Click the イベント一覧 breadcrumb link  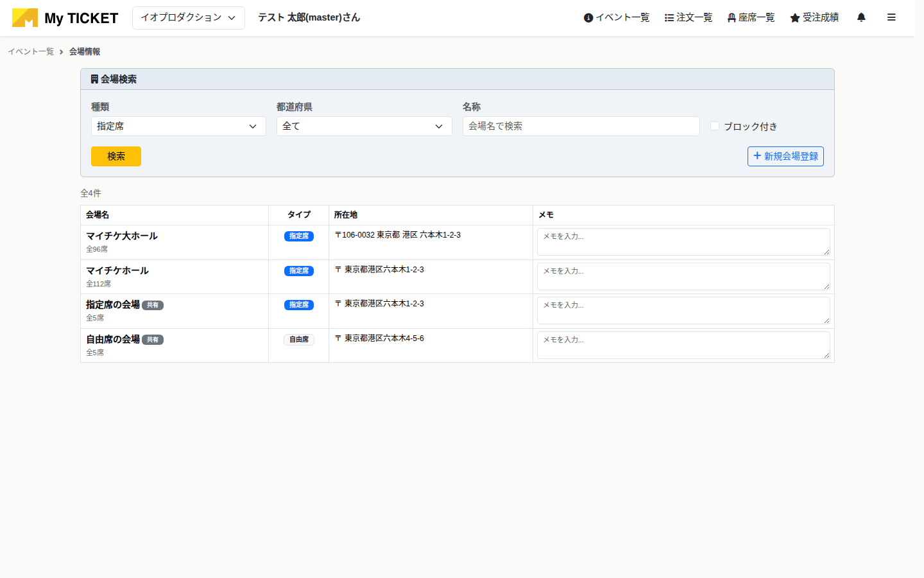tap(31, 51)
